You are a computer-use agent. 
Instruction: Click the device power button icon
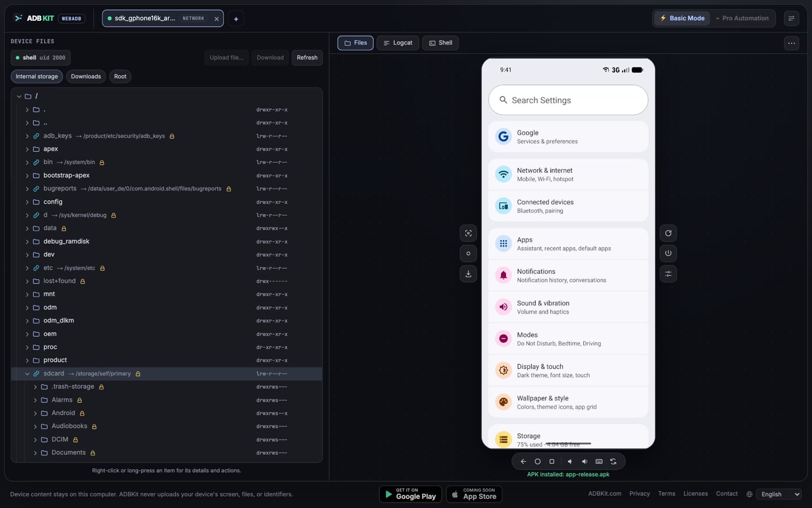[x=668, y=253]
